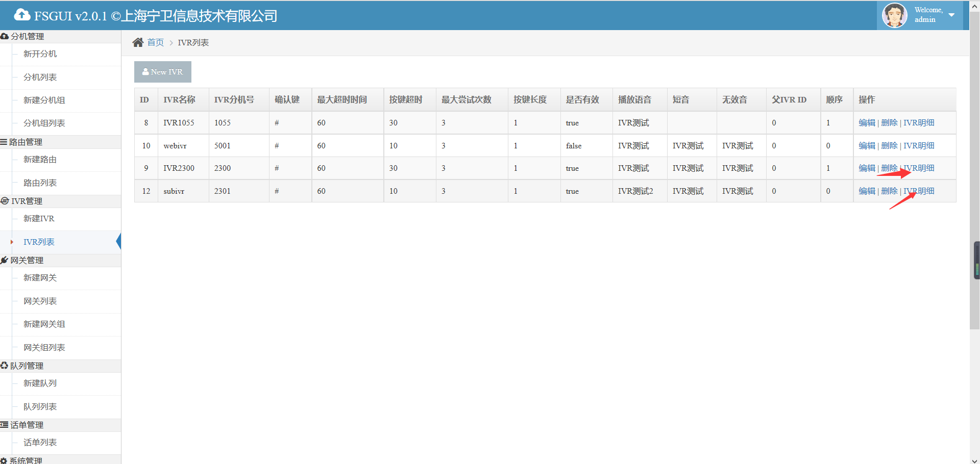Open 新建IVR in the sidebar
Viewport: 980px width, 464px height.
[39, 218]
